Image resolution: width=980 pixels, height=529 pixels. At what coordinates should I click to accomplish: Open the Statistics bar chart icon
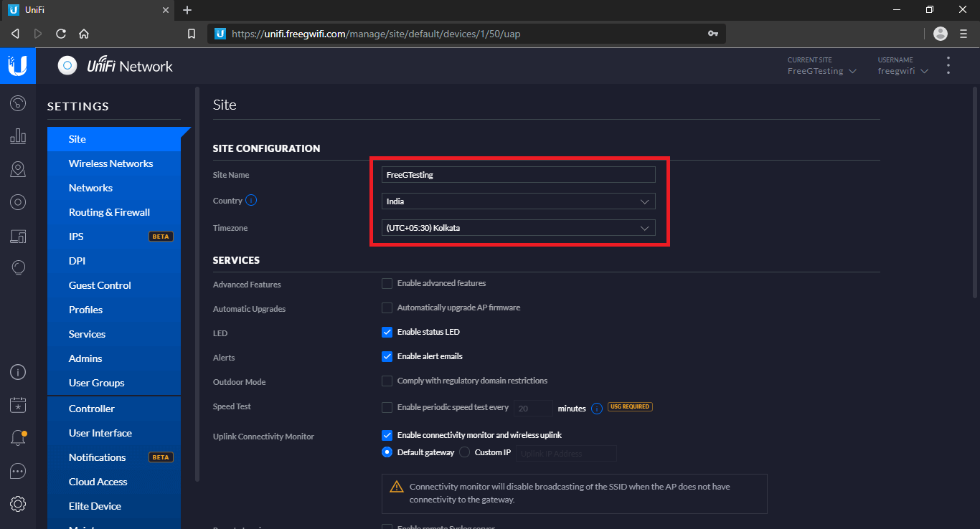point(18,136)
